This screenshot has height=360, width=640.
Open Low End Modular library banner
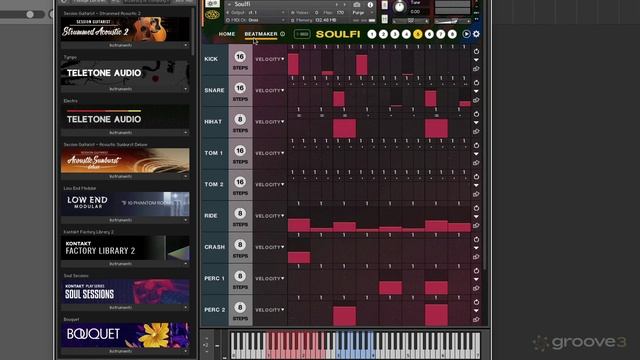(125, 204)
